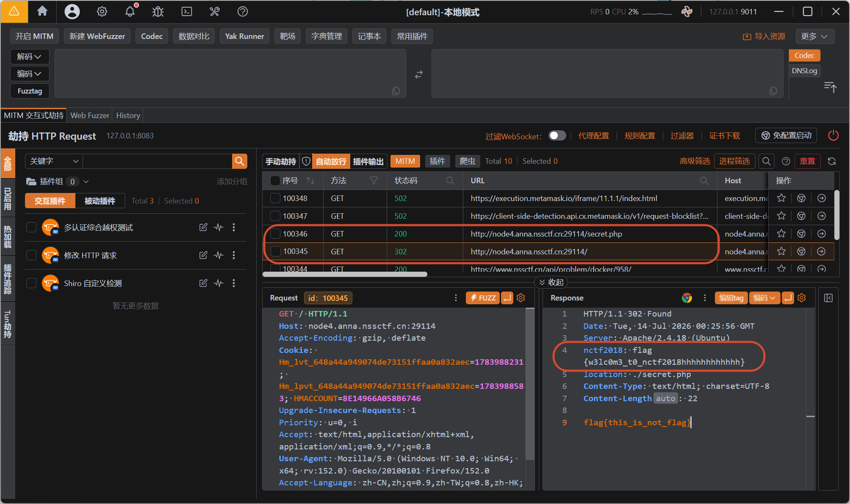This screenshot has width=850, height=504.
Task: Star the request row 100346
Action: coord(781,234)
